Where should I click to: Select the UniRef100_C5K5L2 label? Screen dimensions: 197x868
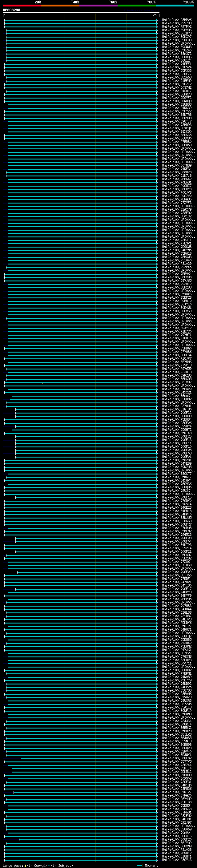tap(176, 772)
